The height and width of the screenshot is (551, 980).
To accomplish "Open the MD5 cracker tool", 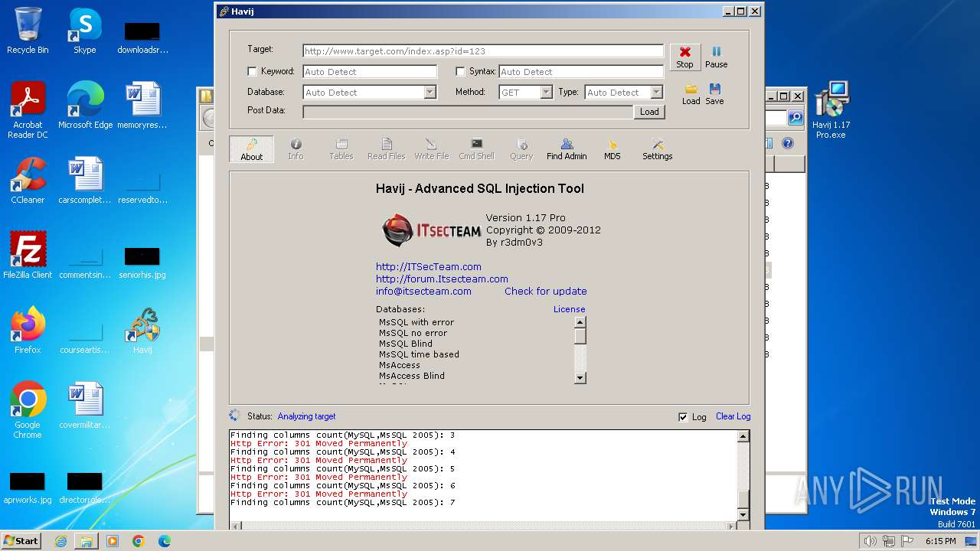I will click(612, 149).
